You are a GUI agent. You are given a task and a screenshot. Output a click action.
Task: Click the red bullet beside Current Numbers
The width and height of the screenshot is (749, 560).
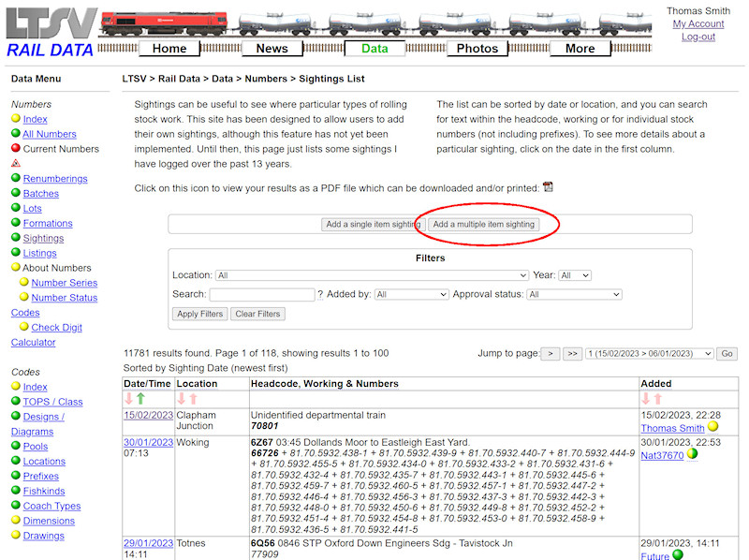16,148
